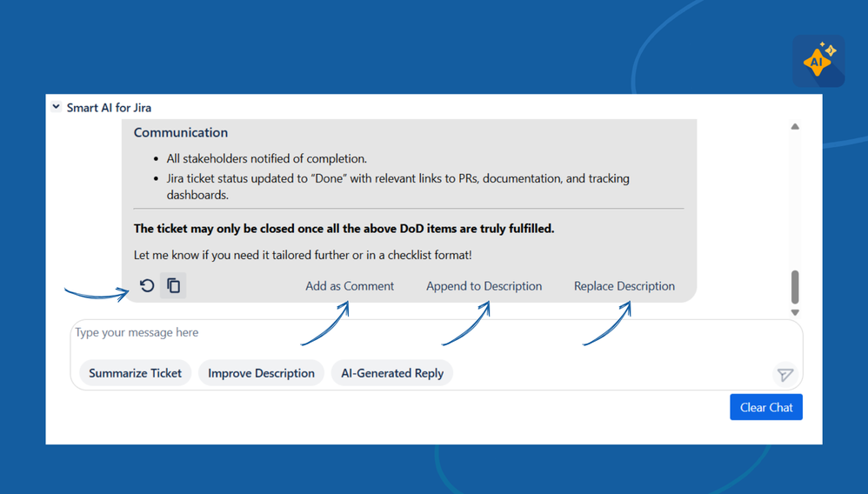The width and height of the screenshot is (868, 494).
Task: Copy the AI response to clipboard
Action: pyautogui.click(x=173, y=286)
